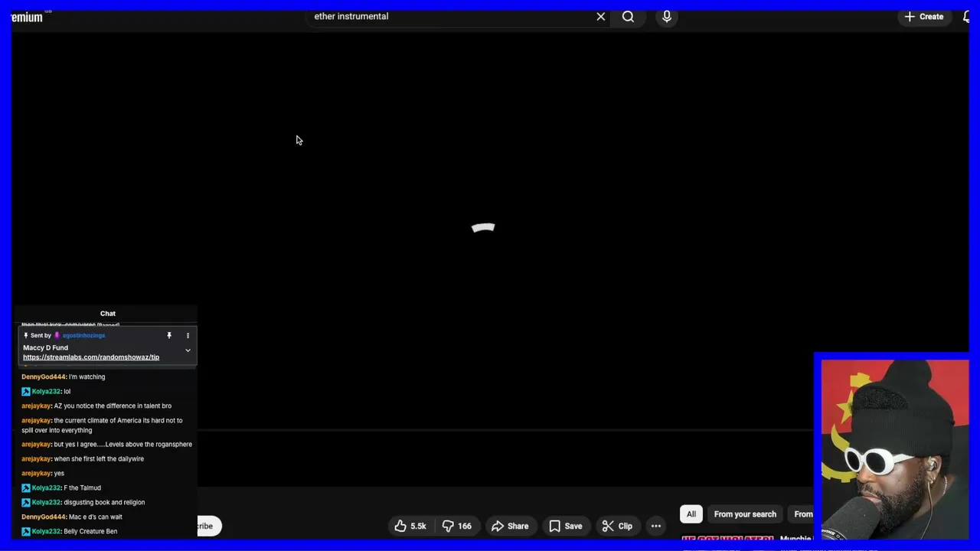Click Kolya232's 'lol' message
980x551 pixels.
click(46, 391)
